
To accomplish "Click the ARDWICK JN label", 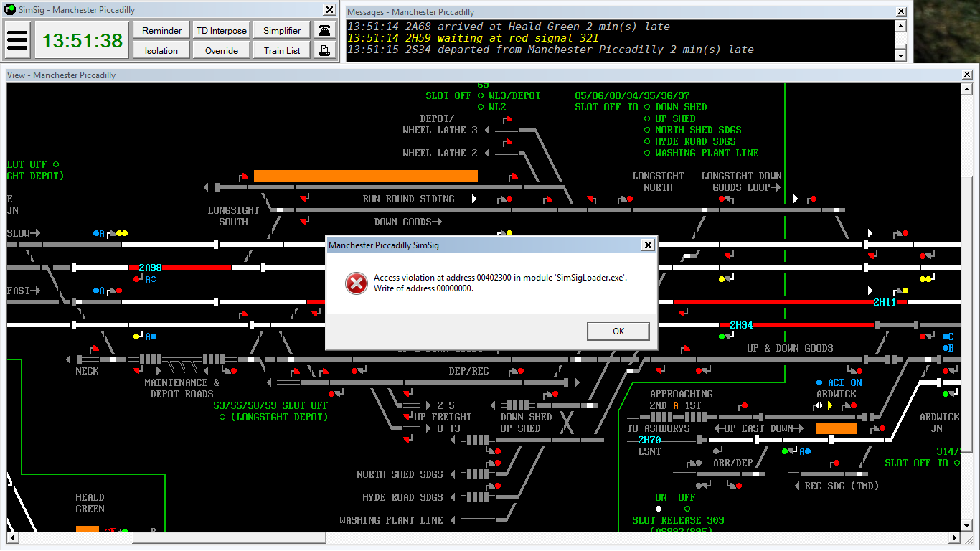I will [x=939, y=423].
